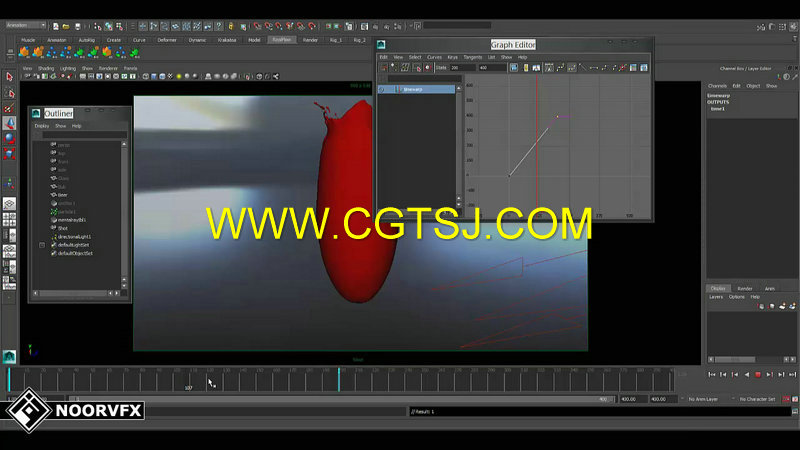The image size is (800, 450).
Task: Click the yellow lock icon in status line
Action: point(231,26)
